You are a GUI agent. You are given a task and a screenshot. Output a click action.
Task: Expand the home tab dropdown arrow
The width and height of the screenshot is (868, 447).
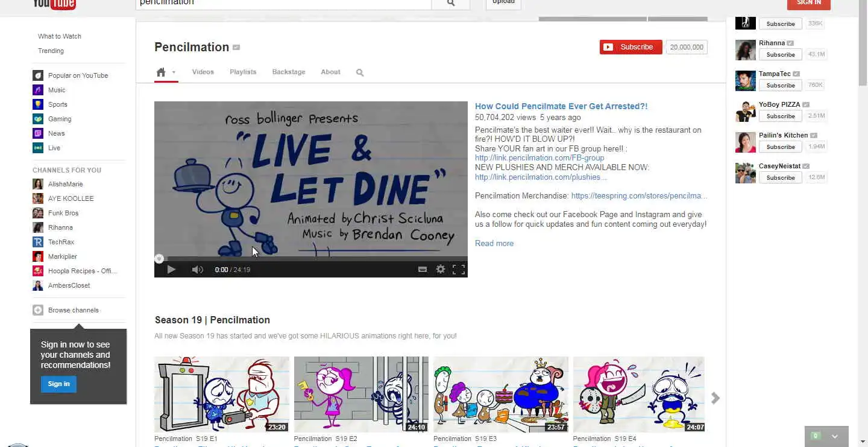pyautogui.click(x=174, y=72)
